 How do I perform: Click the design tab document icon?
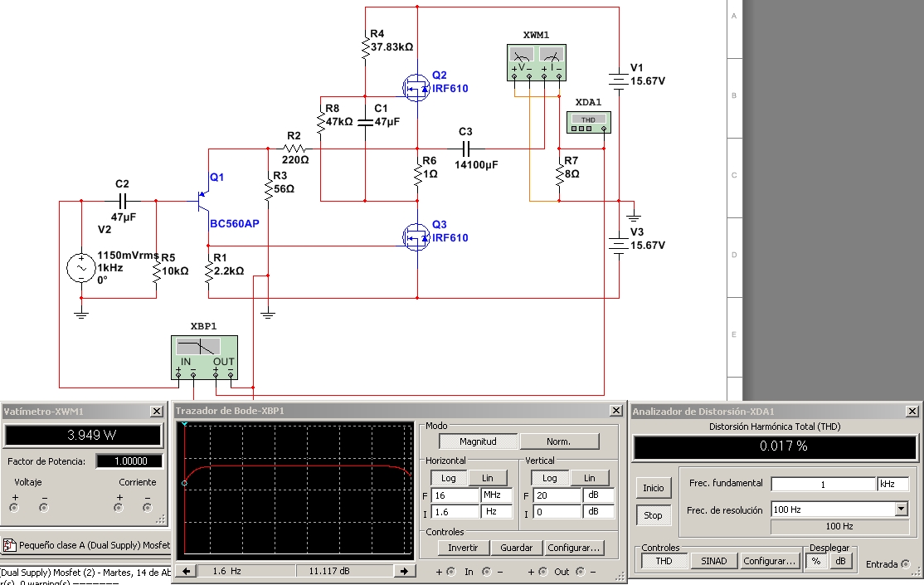click(x=9, y=545)
